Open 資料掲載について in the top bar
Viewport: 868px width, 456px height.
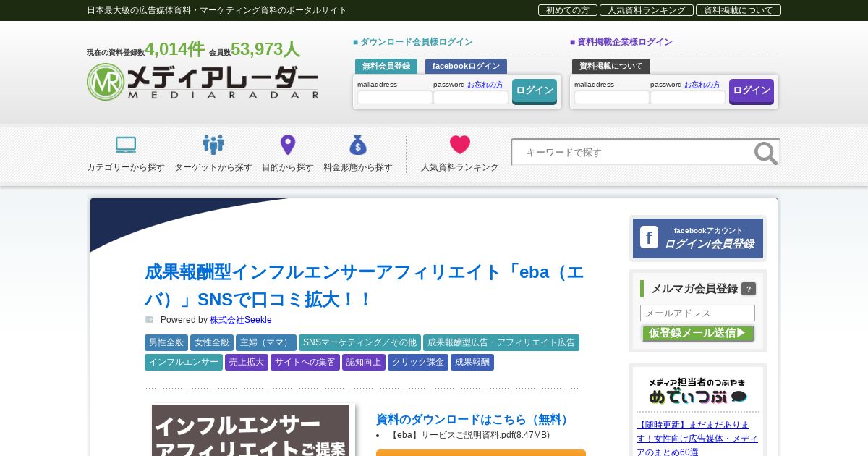point(739,10)
